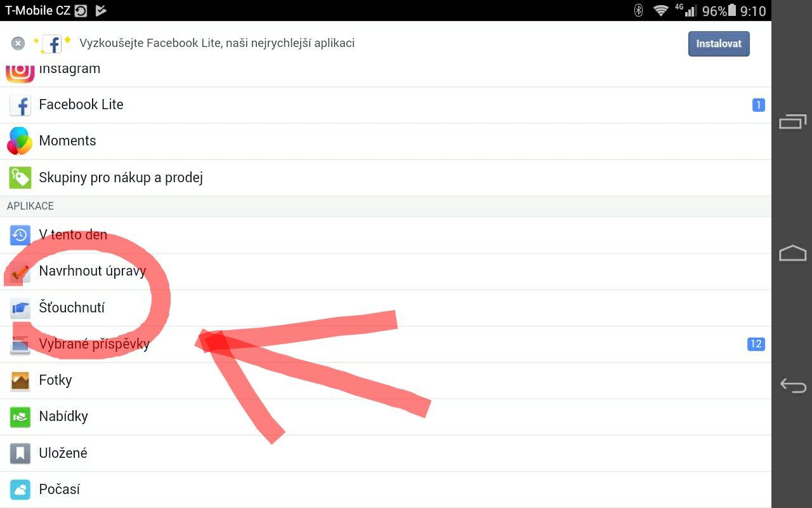This screenshot has height=508, width=812.
Task: Tap the Uložené bookmark icon
Action: coord(20,453)
